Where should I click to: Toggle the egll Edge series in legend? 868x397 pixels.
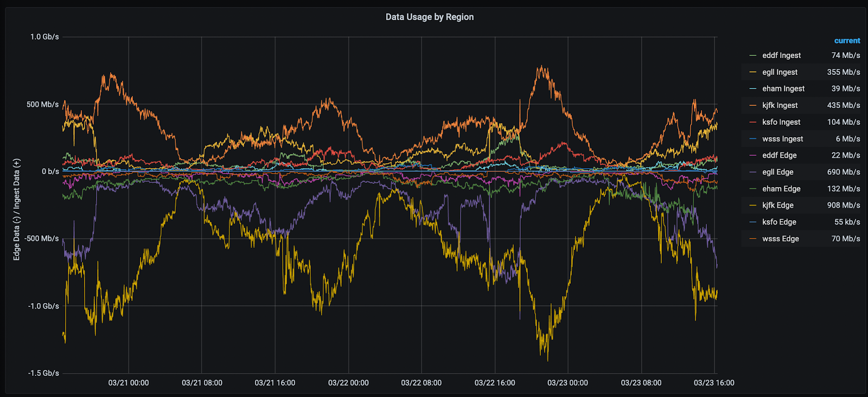point(777,172)
